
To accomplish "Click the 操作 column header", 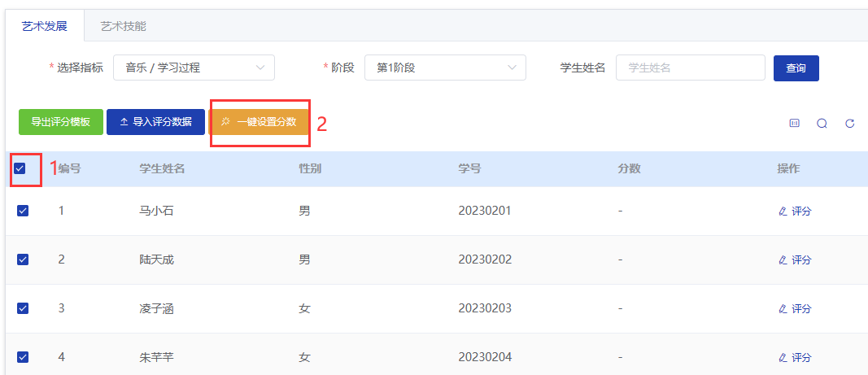I will 788,169.
